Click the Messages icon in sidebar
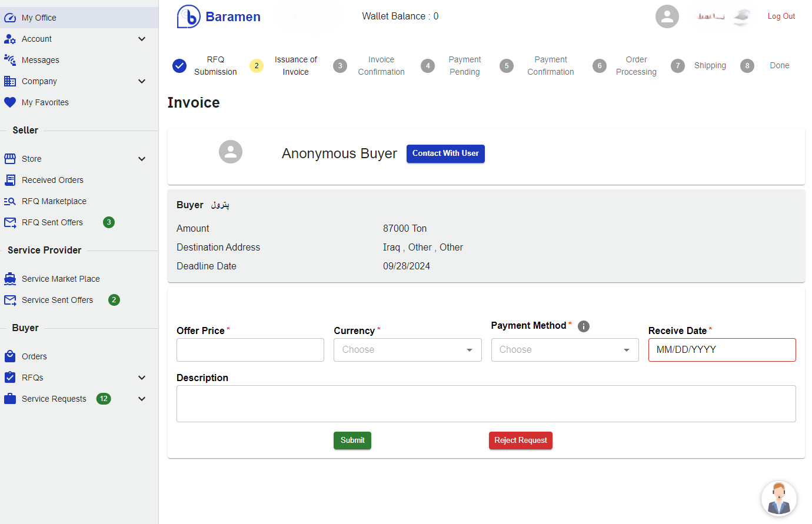Viewport: 812px width, 524px height. tap(10, 60)
